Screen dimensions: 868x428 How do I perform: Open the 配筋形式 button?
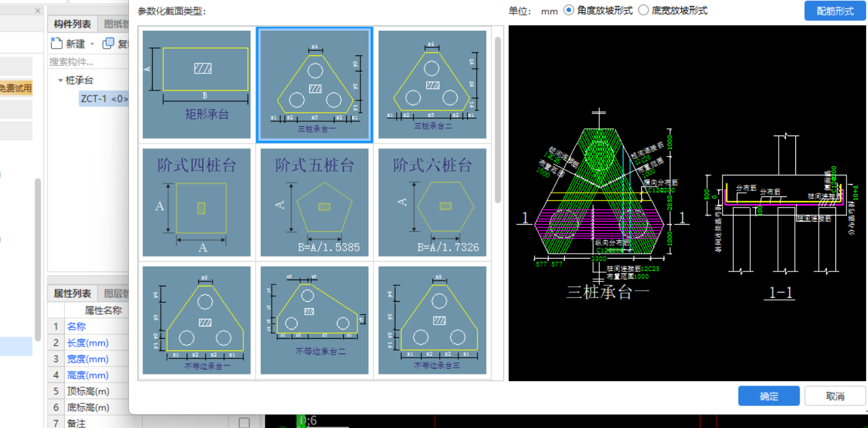(x=835, y=11)
